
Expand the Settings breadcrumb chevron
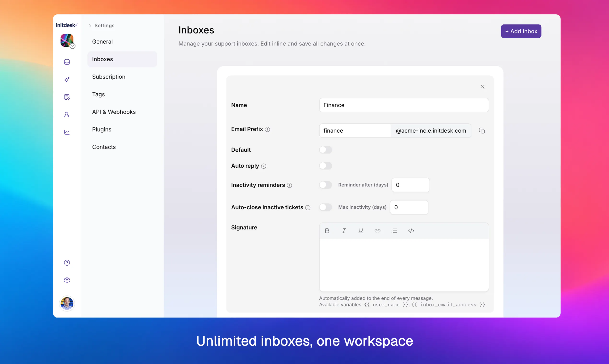90,26
